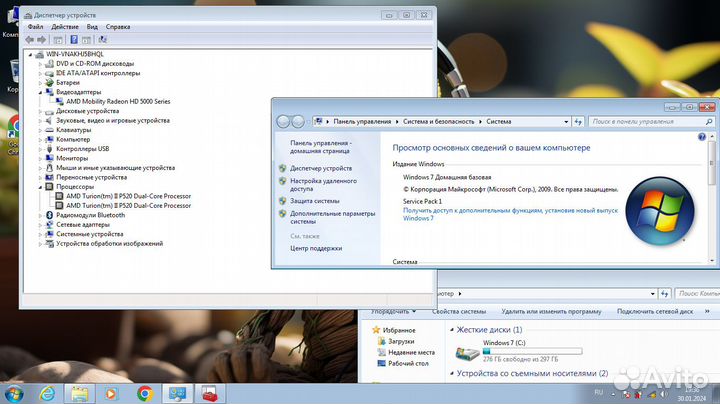Open Дополнительные параметры системы link

(x=332, y=217)
